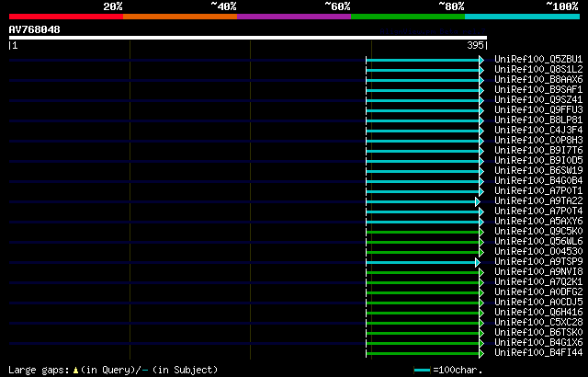
Task: Click the 'Large gaps:' legend text
Action: pyautogui.click(x=39, y=370)
